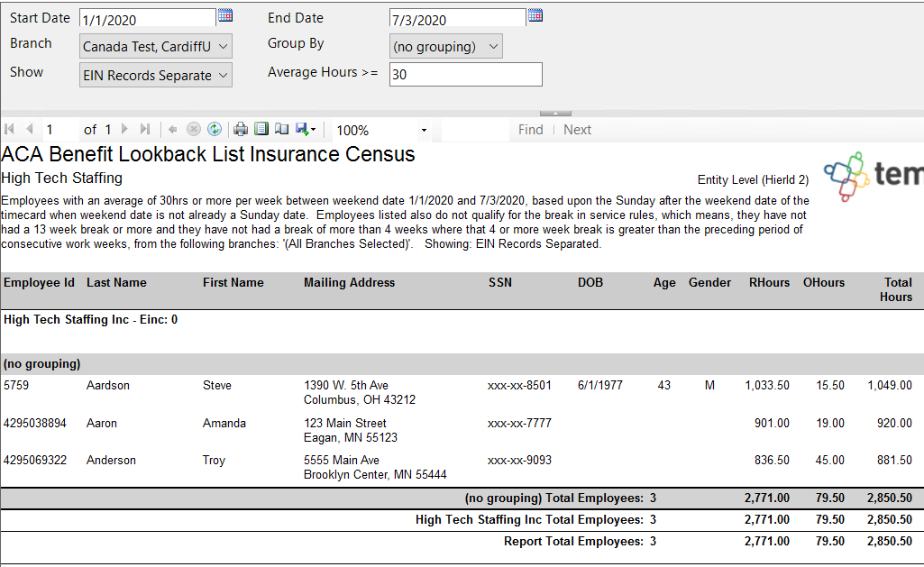Open the zoom level dropdown
The height and width of the screenshot is (567, 924).
coord(423,130)
